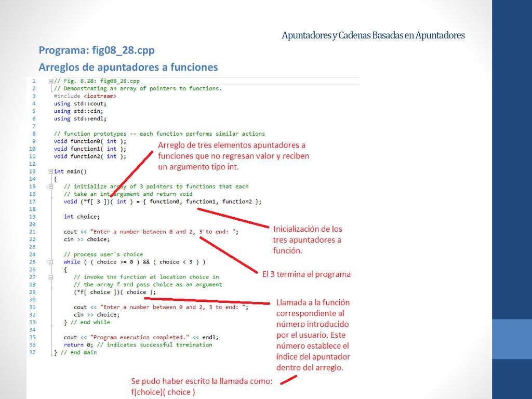This screenshot has height=399, width=532.
Task: Click the note beginning 'Arreglo de tres elementos apuntadores'
Action: point(233,156)
